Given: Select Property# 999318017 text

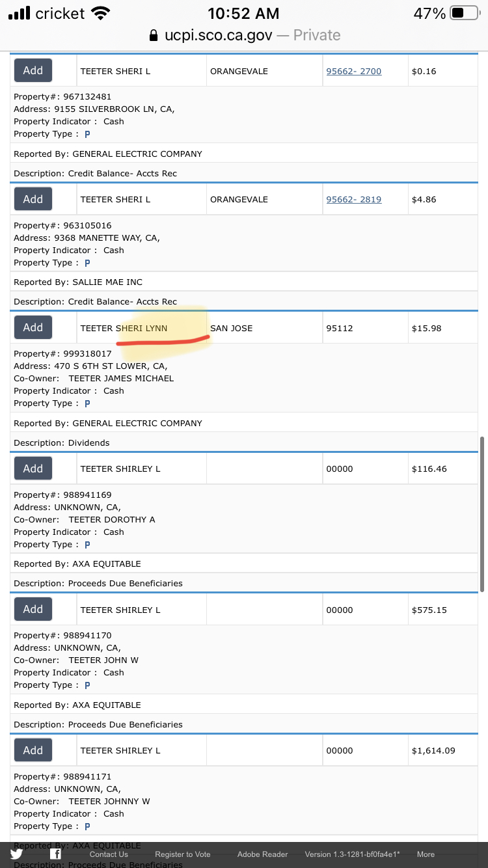Looking at the screenshot, I should pos(62,353).
